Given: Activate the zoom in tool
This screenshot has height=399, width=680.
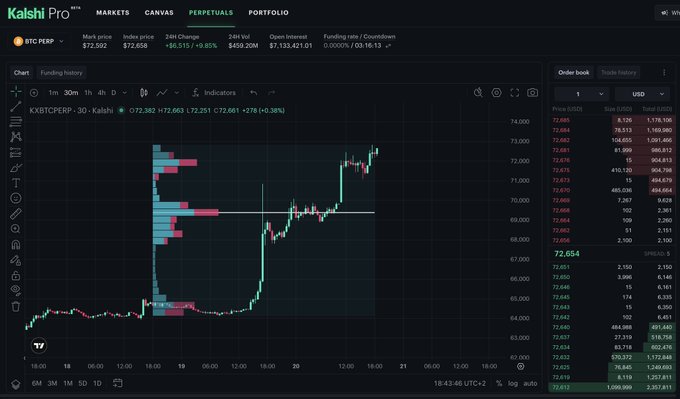Looking at the screenshot, I should pyautogui.click(x=16, y=229).
